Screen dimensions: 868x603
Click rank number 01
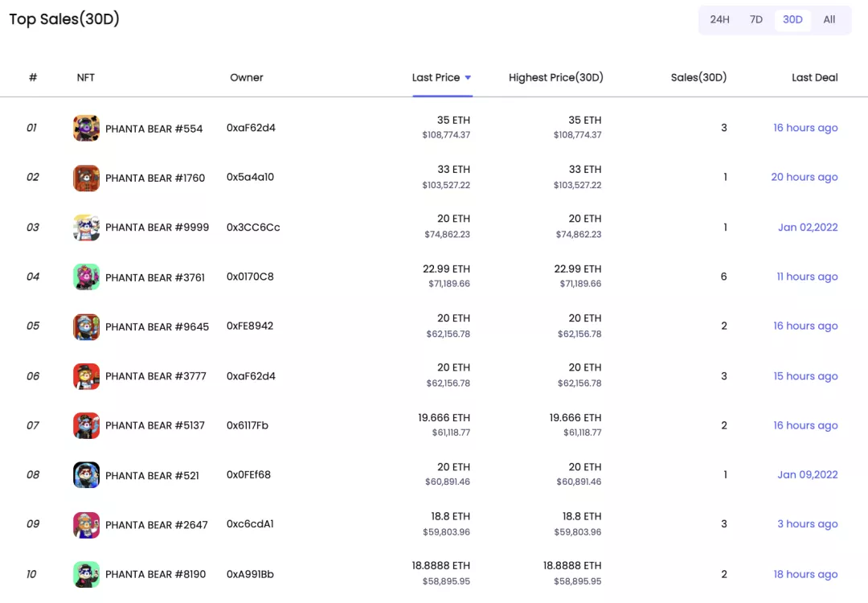tap(31, 128)
